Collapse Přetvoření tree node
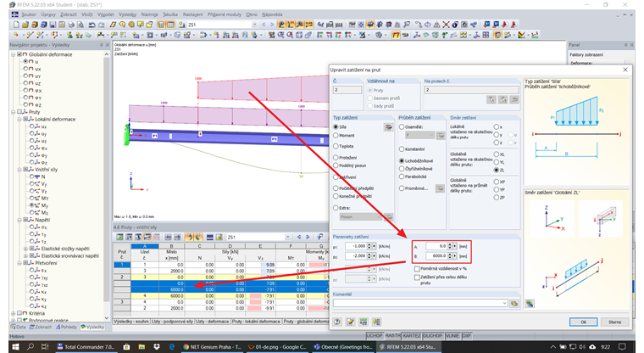The width and height of the screenshot is (644, 353). (x=19, y=263)
